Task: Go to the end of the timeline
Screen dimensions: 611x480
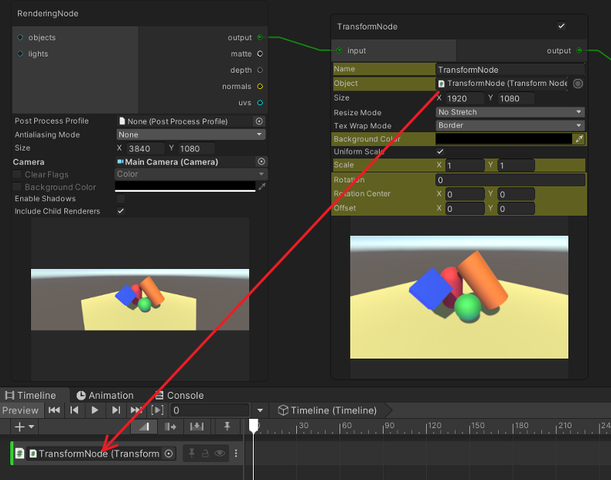Action: (x=137, y=410)
